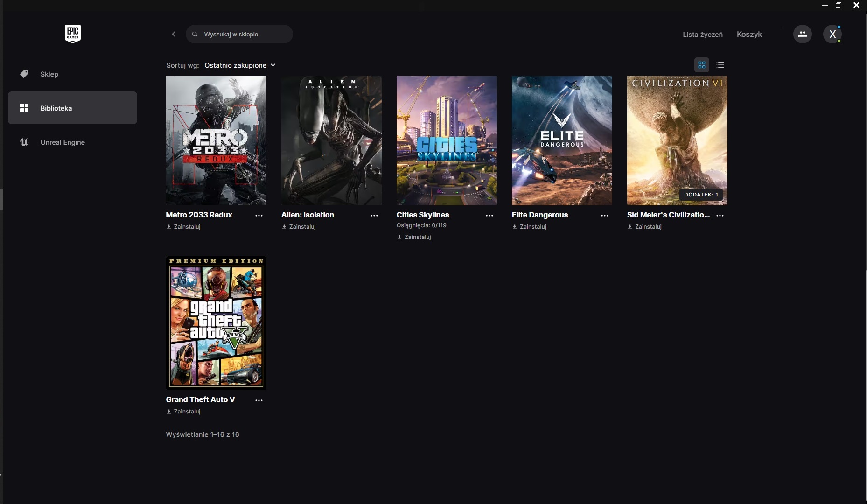Viewport: 867px width, 504px height.
Task: Select Metro 2033 Redux cover art
Action: pyautogui.click(x=216, y=140)
